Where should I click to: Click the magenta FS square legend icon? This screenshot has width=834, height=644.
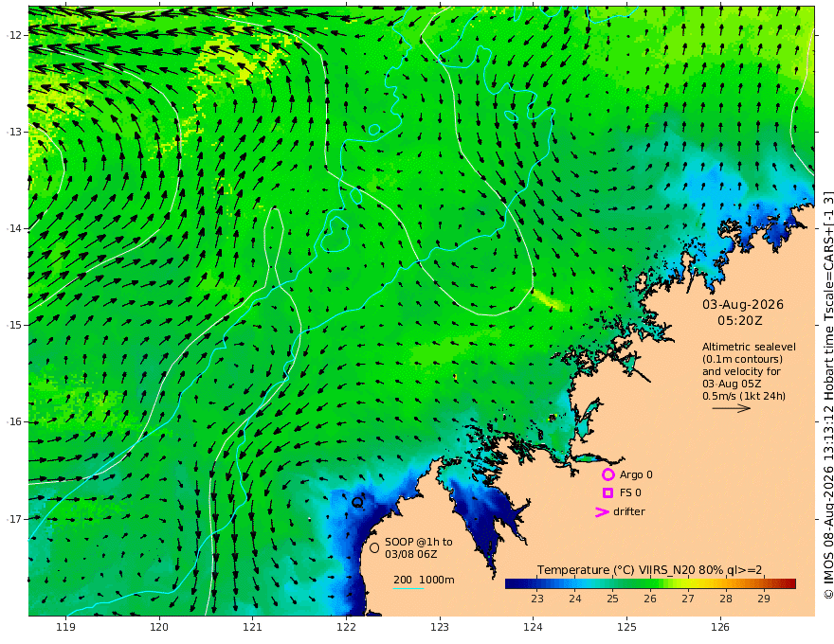pyautogui.click(x=607, y=493)
